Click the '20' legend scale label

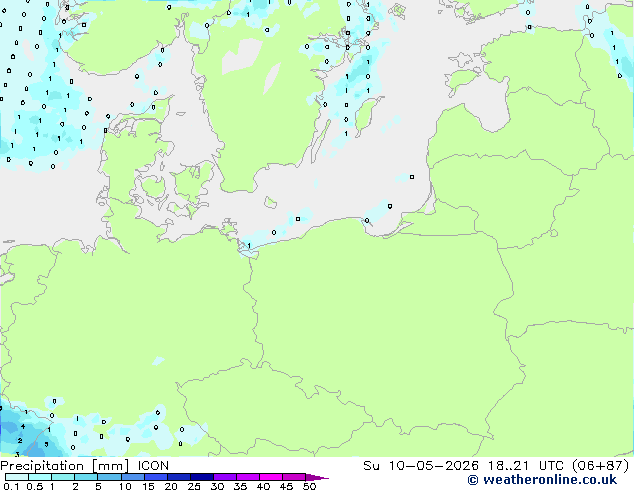[171, 486]
